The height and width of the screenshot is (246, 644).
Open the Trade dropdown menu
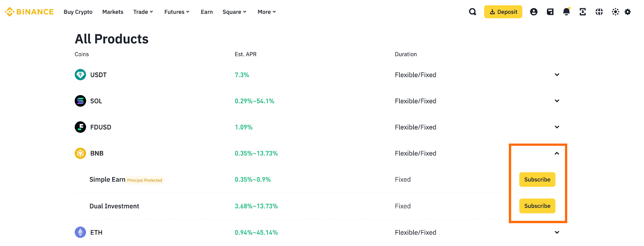coord(143,12)
